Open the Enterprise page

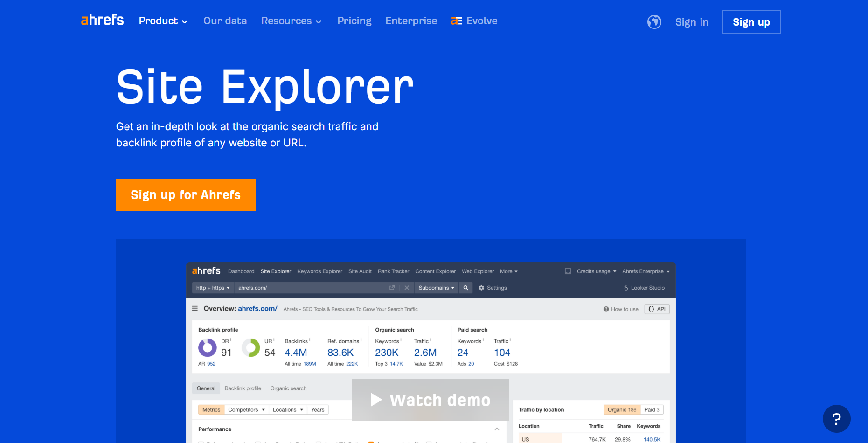click(x=411, y=21)
